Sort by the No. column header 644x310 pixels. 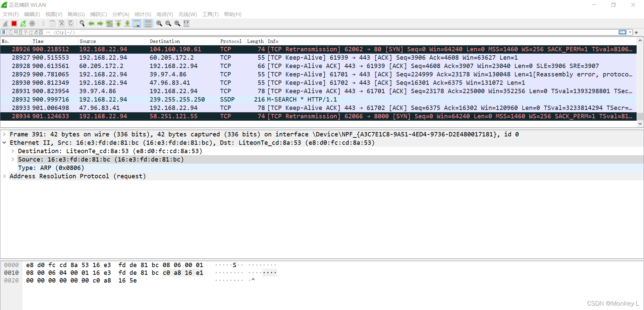[16, 41]
